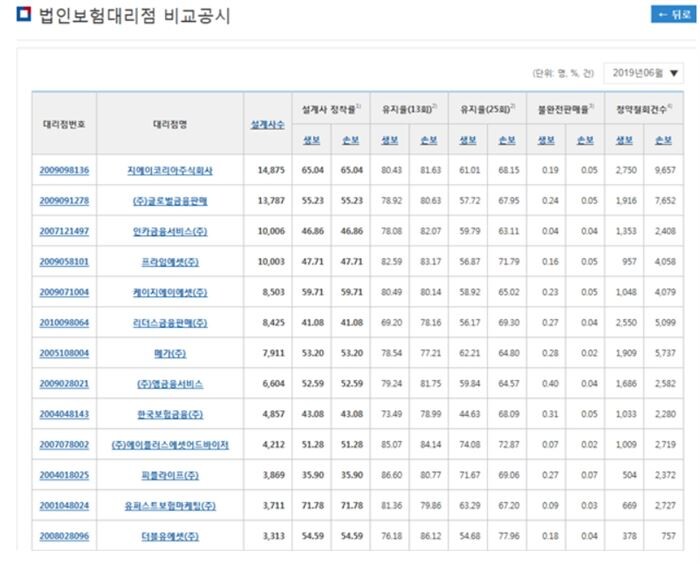Open agency number 2004048143
Viewport: 700px width, 564px height.
click(64, 414)
